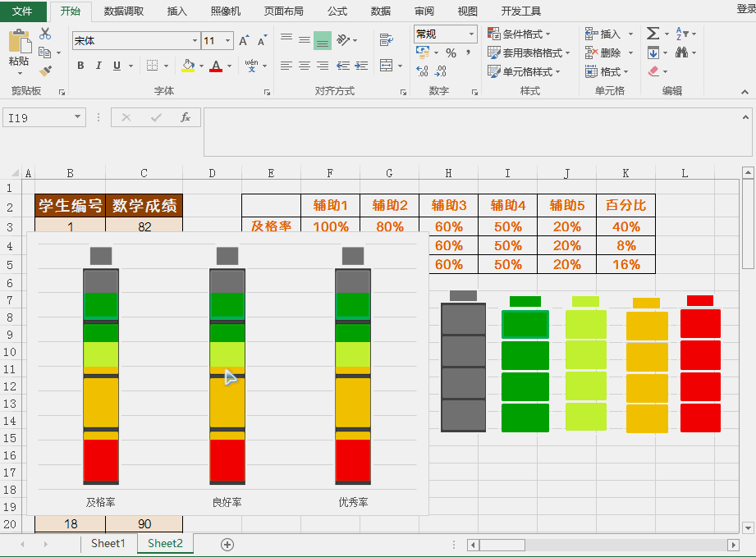Apply percent style
756x557 pixels.
[x=451, y=53]
